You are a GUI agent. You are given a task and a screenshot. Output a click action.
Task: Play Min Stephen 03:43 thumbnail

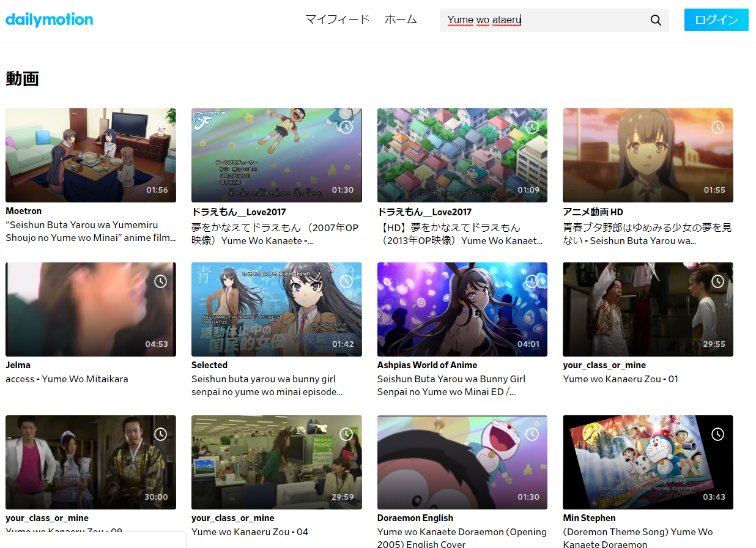coord(648,462)
